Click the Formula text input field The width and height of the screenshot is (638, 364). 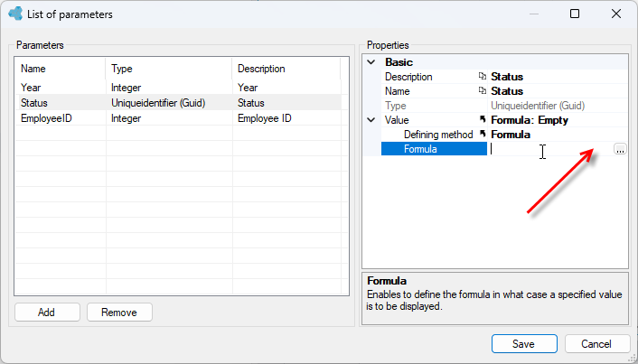point(550,149)
